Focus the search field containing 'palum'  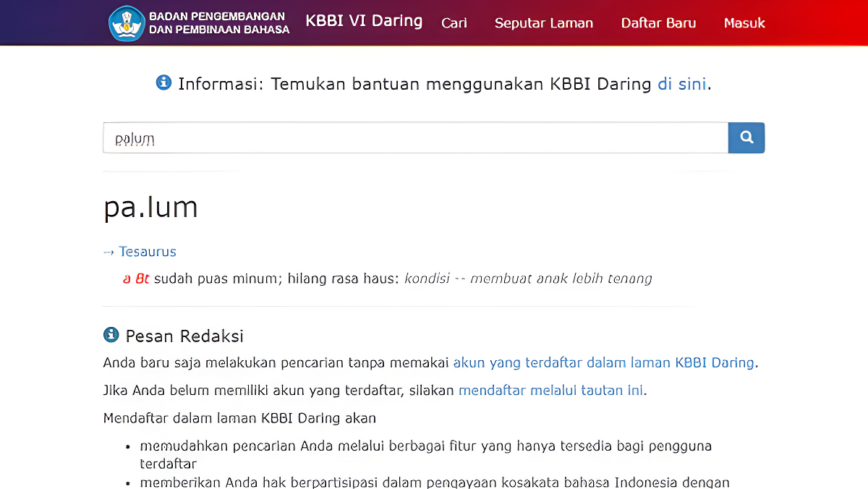[x=415, y=138]
